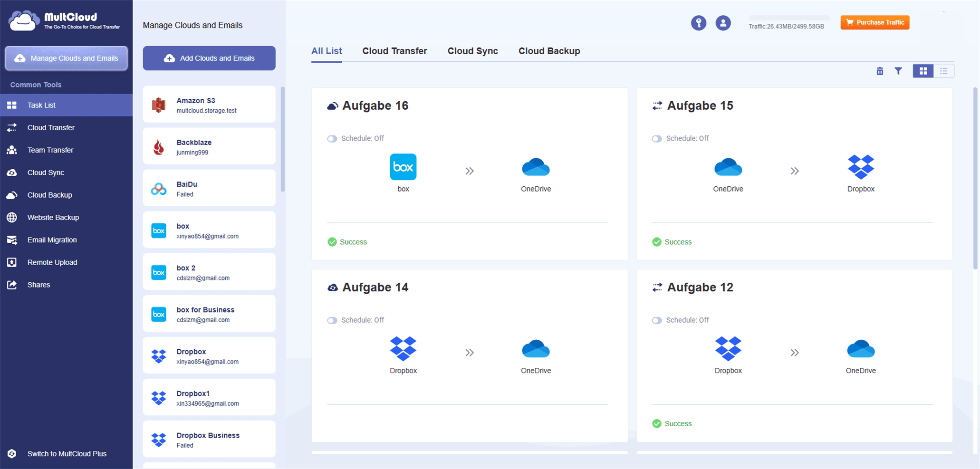
Task: Click the cloud list scrollbar
Action: (283, 139)
